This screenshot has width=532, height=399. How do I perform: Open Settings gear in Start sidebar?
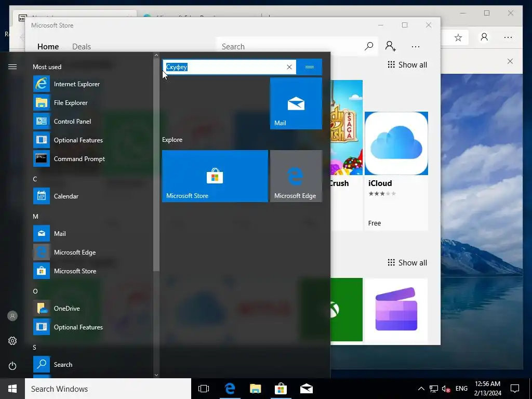coord(12,341)
